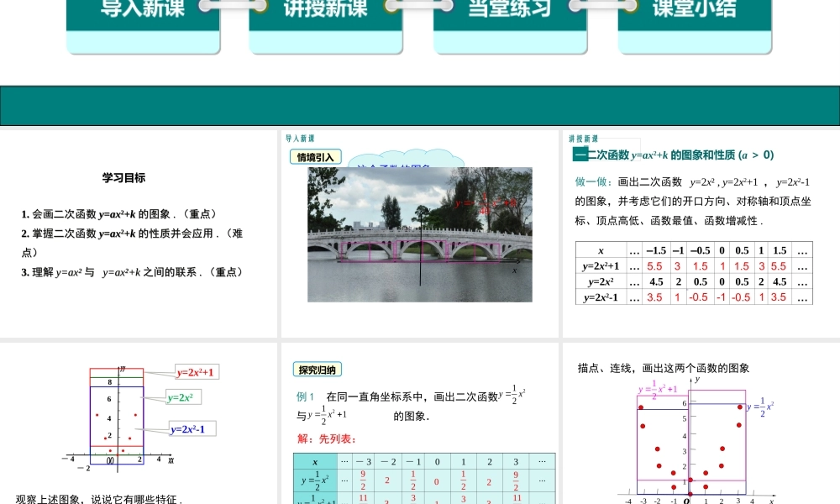840x504 pixels.
Task: Click the 情境引入 label button
Action: (316, 157)
